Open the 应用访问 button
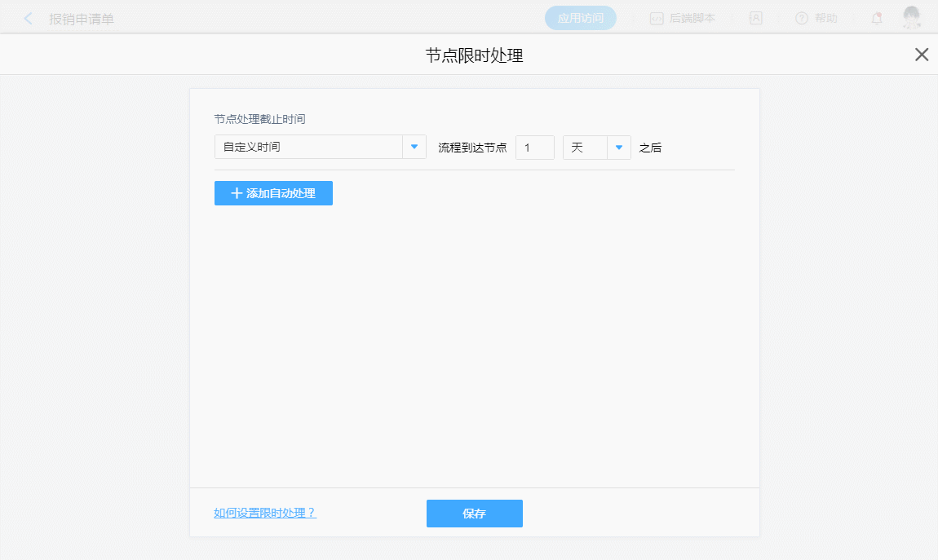Image resolution: width=938 pixels, height=560 pixels. click(580, 18)
